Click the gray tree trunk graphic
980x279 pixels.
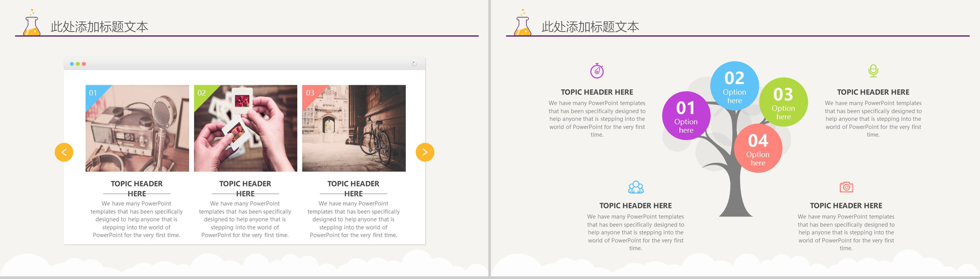pos(735,188)
